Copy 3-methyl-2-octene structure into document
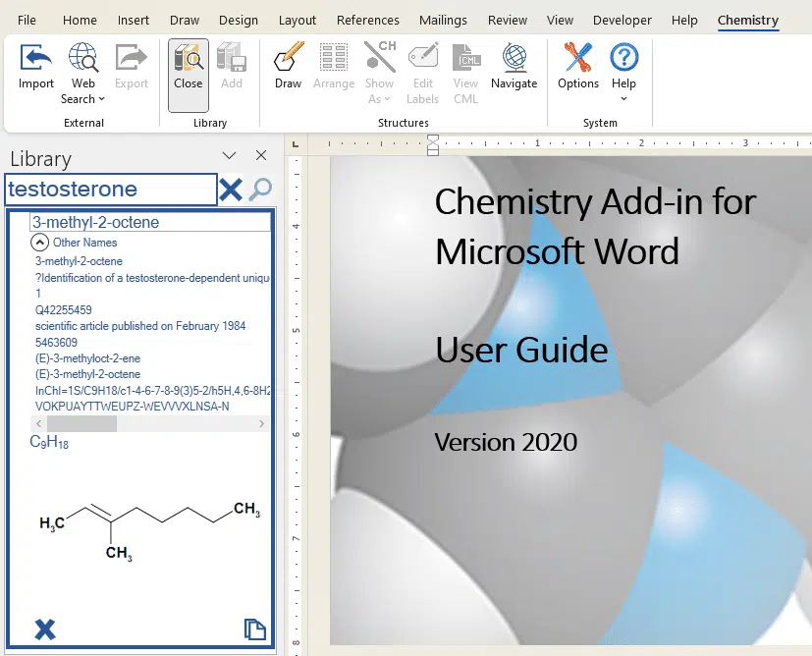The height and width of the screenshot is (656, 812). point(254,629)
